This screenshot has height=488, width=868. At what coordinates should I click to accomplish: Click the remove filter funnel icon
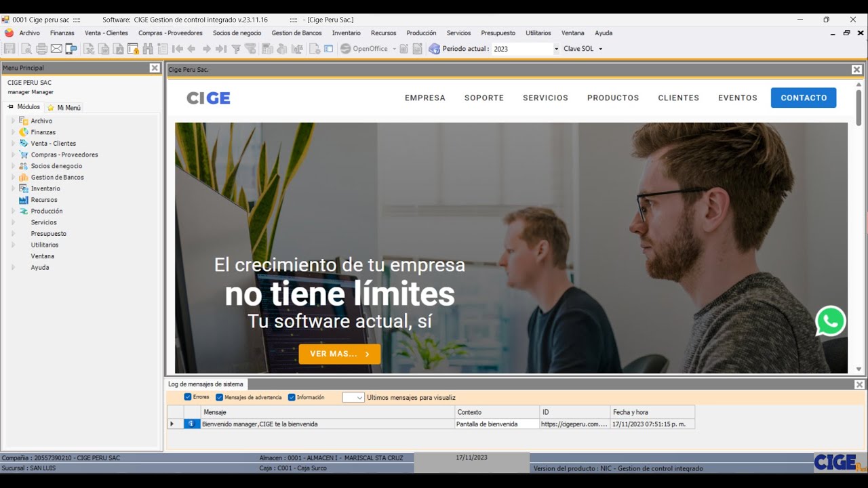251,49
